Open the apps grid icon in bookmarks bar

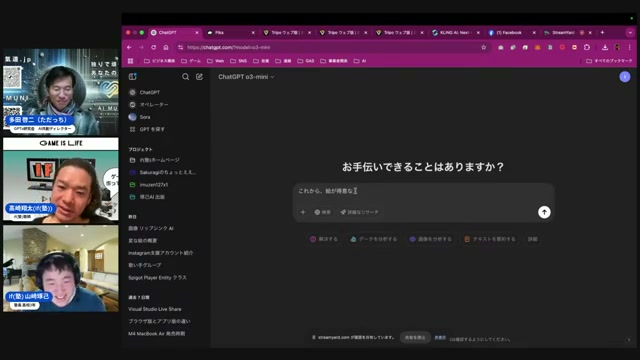coord(131,61)
